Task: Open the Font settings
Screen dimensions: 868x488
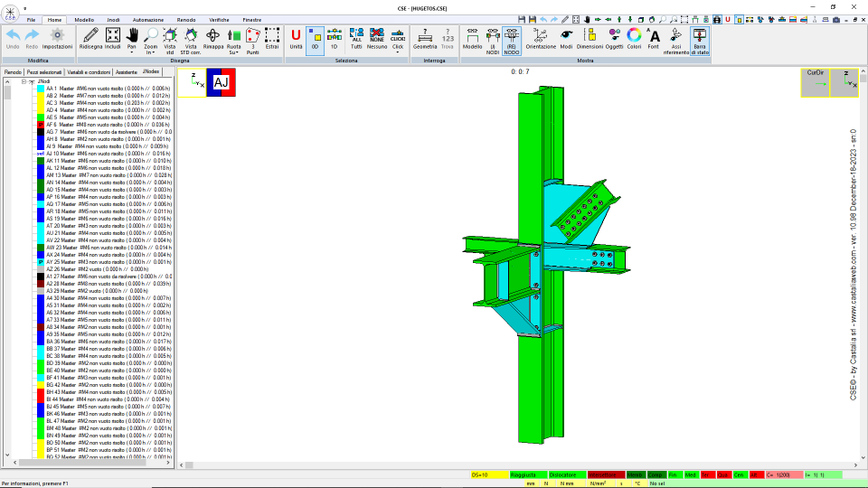Action: pos(653,39)
